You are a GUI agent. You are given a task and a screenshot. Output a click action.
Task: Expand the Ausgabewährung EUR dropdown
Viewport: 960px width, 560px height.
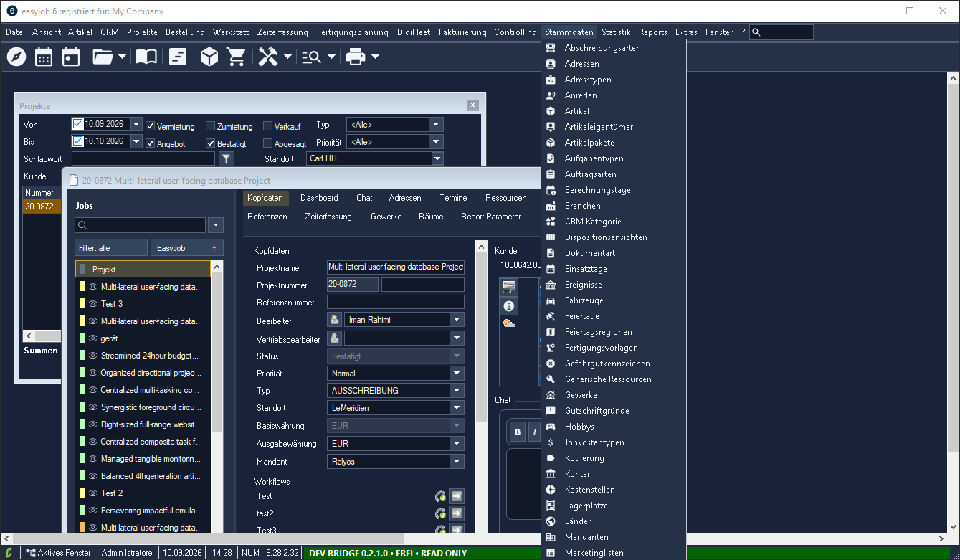[457, 444]
